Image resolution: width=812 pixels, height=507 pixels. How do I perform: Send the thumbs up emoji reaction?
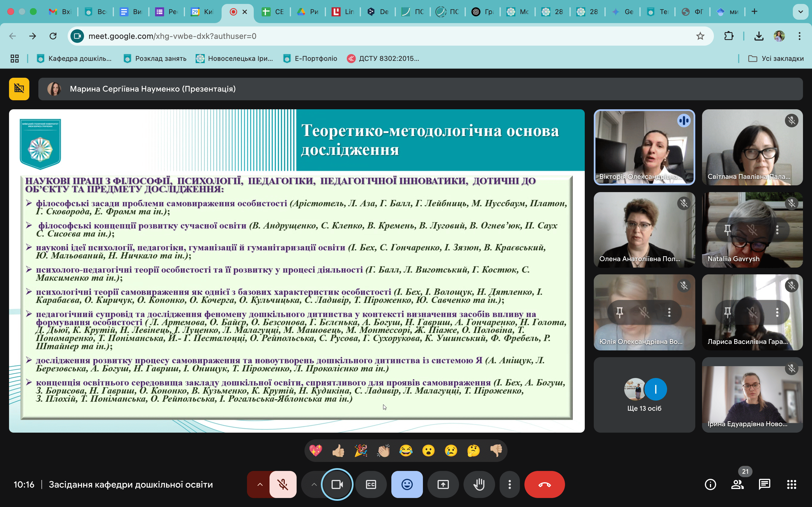coord(338,451)
